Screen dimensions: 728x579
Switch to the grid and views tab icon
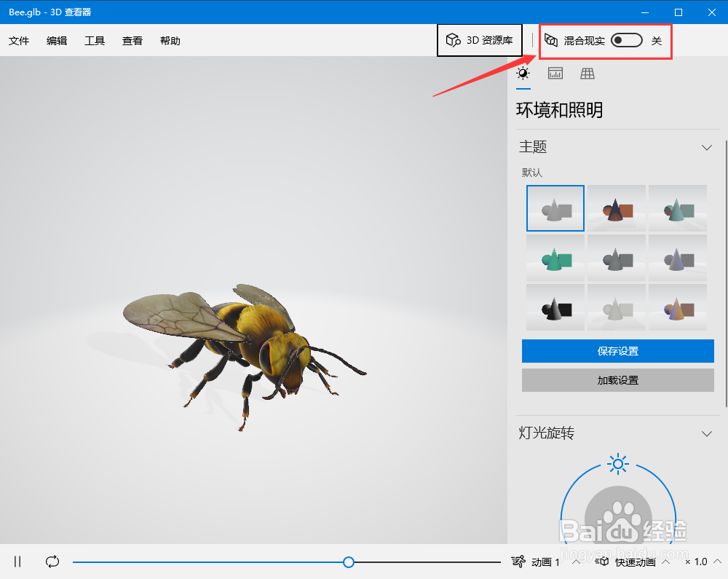(587, 74)
